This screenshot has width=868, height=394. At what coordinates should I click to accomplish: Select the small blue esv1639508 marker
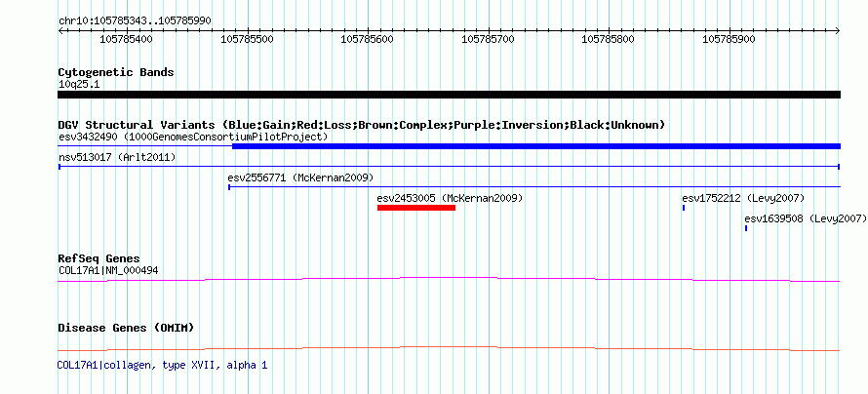tap(746, 228)
